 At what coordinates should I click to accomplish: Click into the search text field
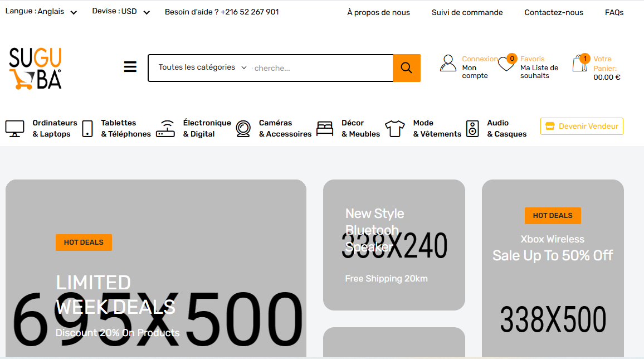pos(320,68)
